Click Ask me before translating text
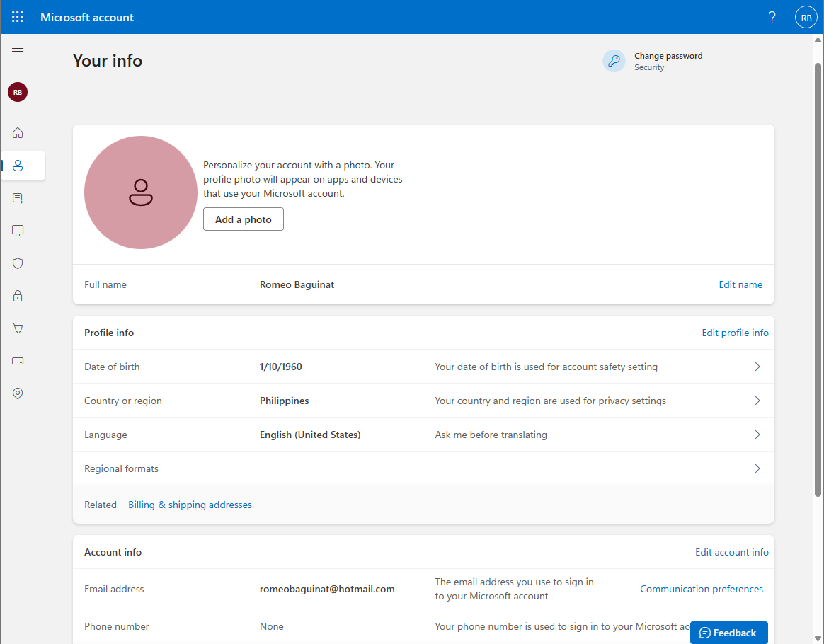This screenshot has width=824, height=644. coord(491,435)
